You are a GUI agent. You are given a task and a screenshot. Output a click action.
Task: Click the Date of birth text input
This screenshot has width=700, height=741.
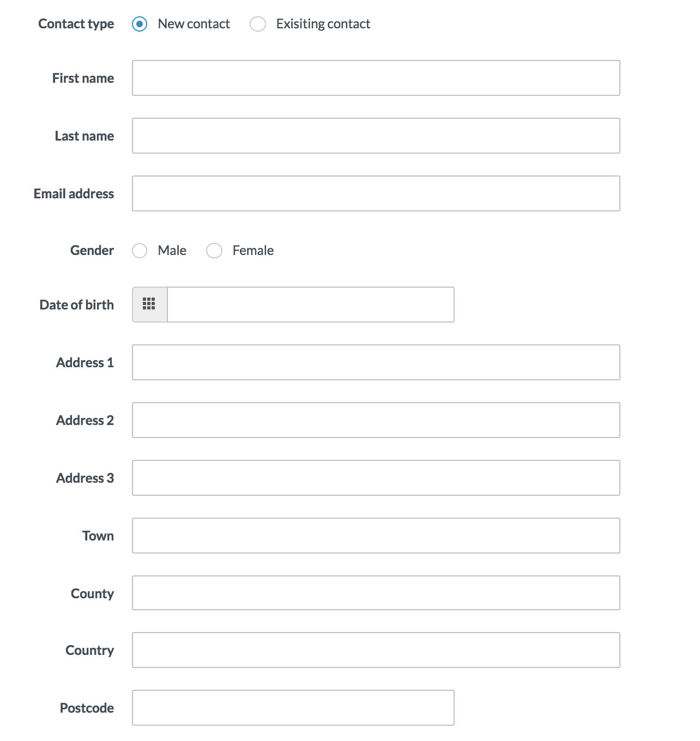(x=310, y=305)
